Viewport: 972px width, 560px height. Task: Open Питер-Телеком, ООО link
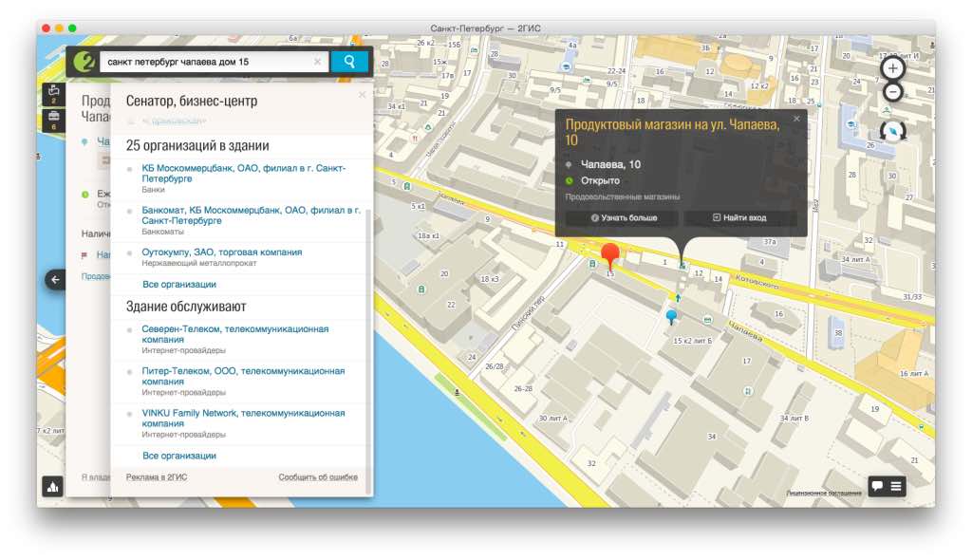(x=243, y=377)
